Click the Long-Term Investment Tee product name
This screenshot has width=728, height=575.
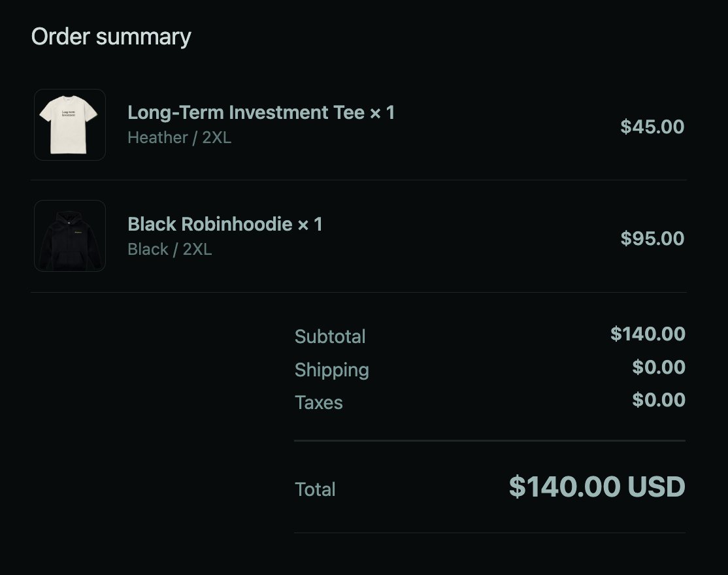click(246, 112)
